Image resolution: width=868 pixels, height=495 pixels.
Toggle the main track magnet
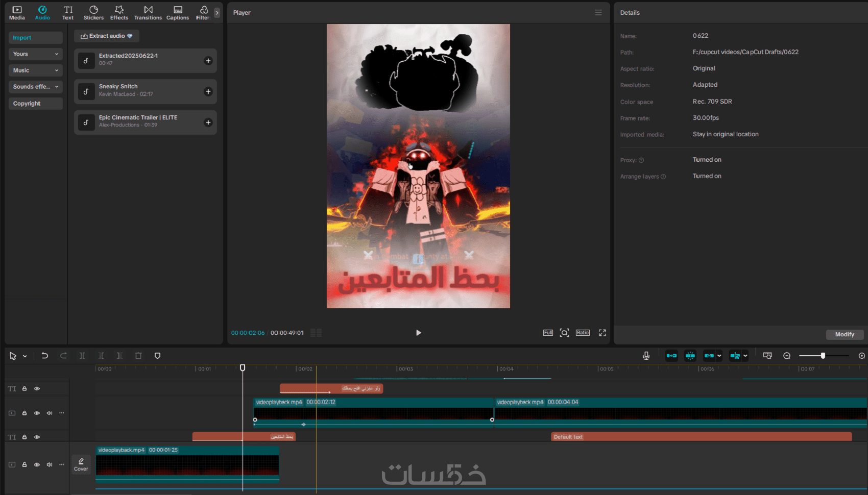click(x=671, y=356)
